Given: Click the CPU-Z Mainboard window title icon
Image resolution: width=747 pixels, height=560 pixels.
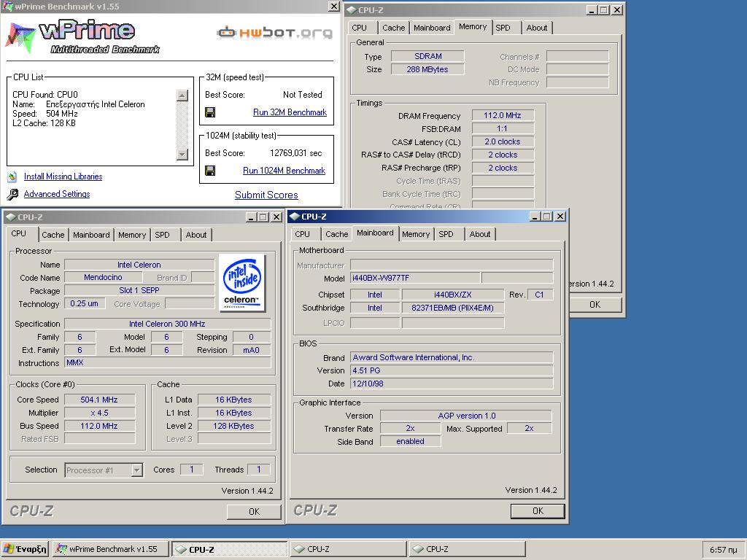Looking at the screenshot, I should (x=295, y=217).
